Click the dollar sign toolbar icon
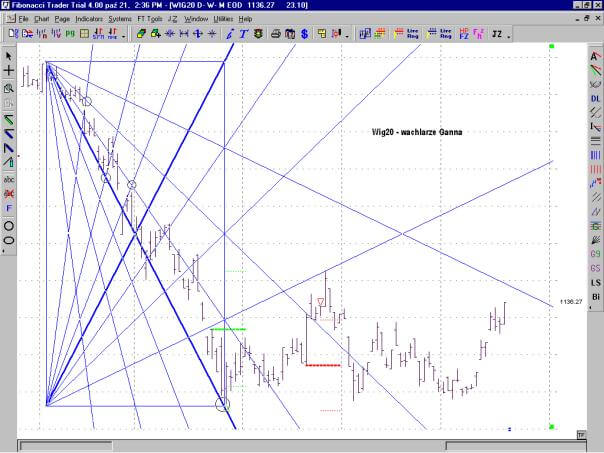The height and width of the screenshot is (453, 604). [x=303, y=33]
